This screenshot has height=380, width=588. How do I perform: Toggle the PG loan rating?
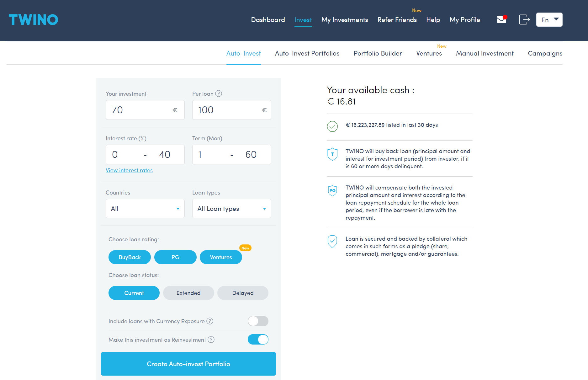(x=175, y=257)
